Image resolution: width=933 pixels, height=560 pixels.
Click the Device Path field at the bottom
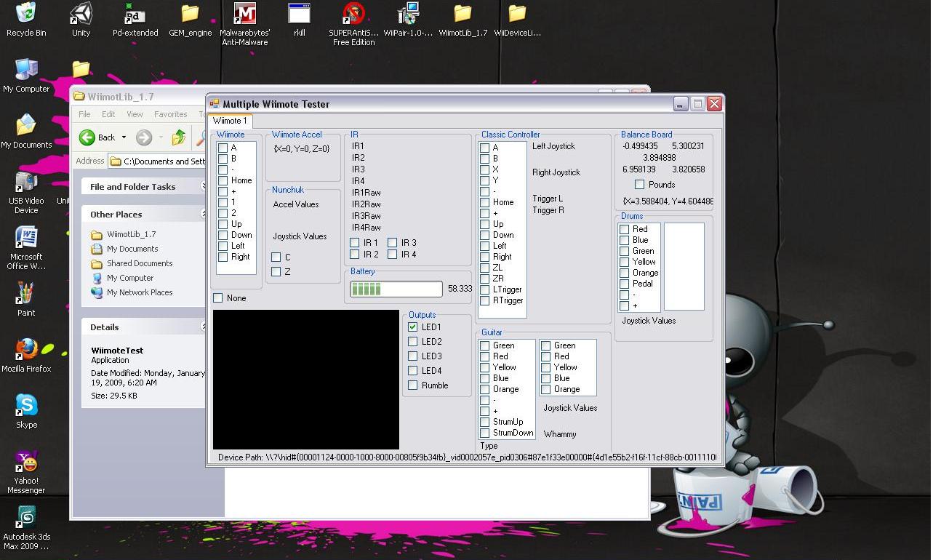click(x=465, y=457)
